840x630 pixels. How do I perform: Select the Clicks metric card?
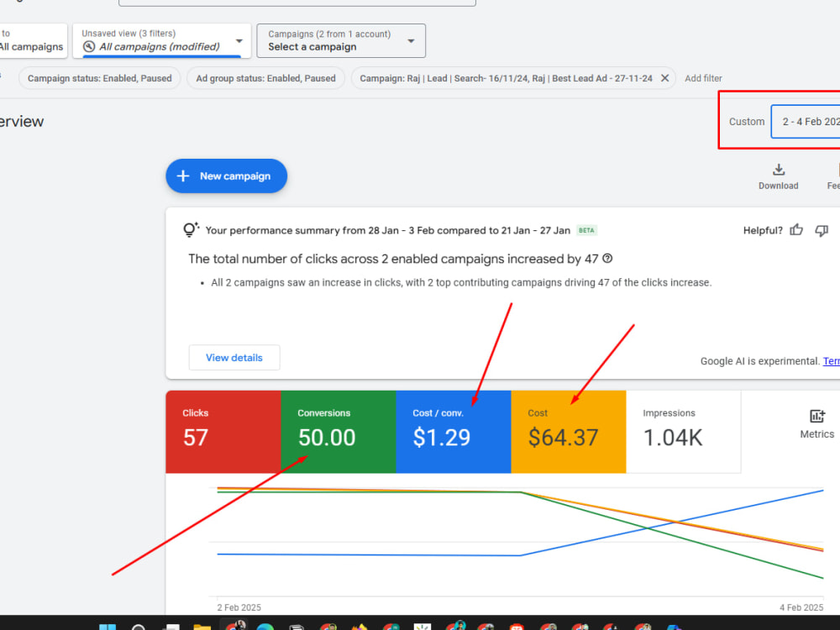223,431
